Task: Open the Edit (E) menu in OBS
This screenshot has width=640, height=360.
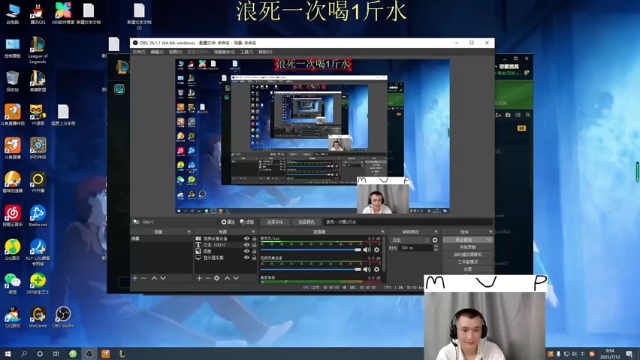Action: tap(157, 52)
